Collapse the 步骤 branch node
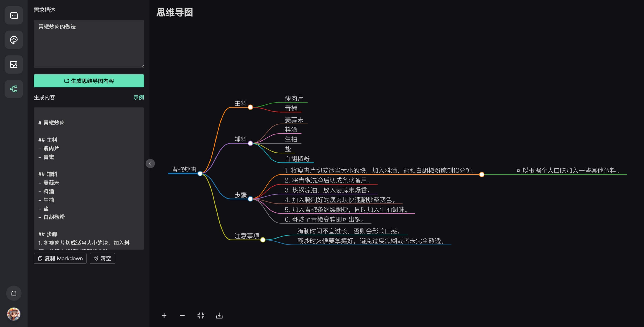The image size is (644, 327). click(x=250, y=199)
